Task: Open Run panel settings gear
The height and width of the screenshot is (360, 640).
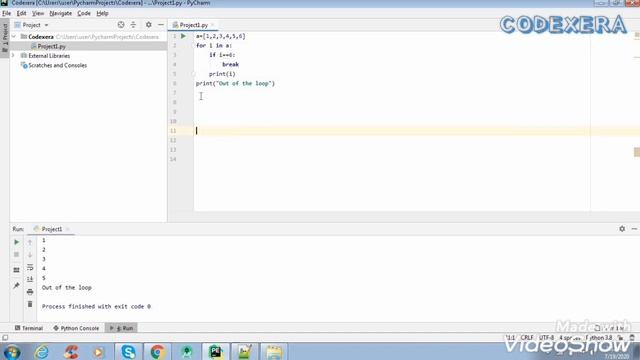Action: click(622, 229)
